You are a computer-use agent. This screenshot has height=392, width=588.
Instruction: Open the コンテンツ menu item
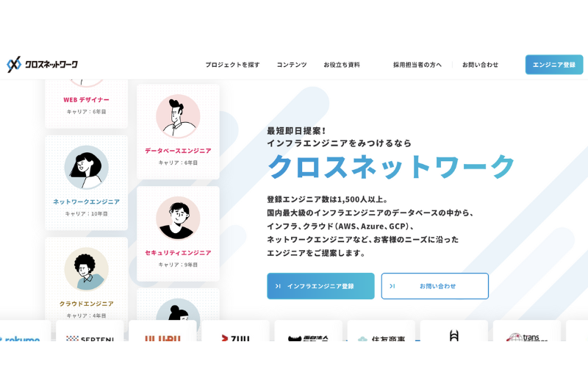pyautogui.click(x=292, y=65)
